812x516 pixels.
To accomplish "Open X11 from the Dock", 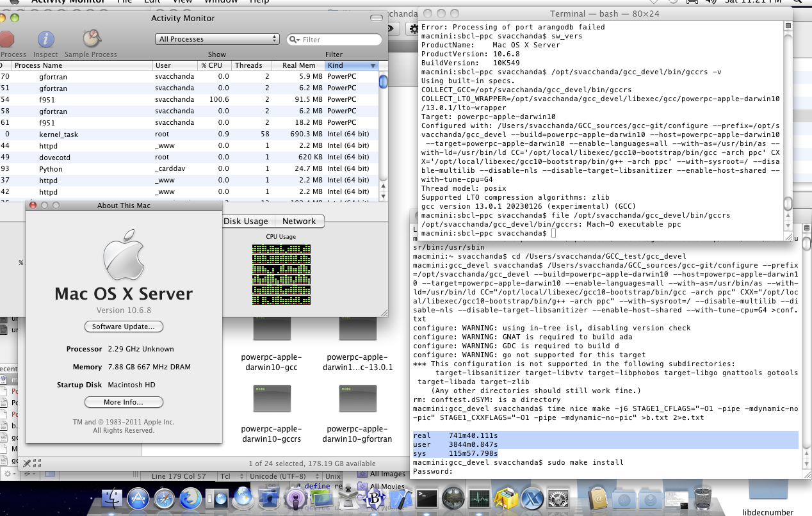I will point(532,499).
